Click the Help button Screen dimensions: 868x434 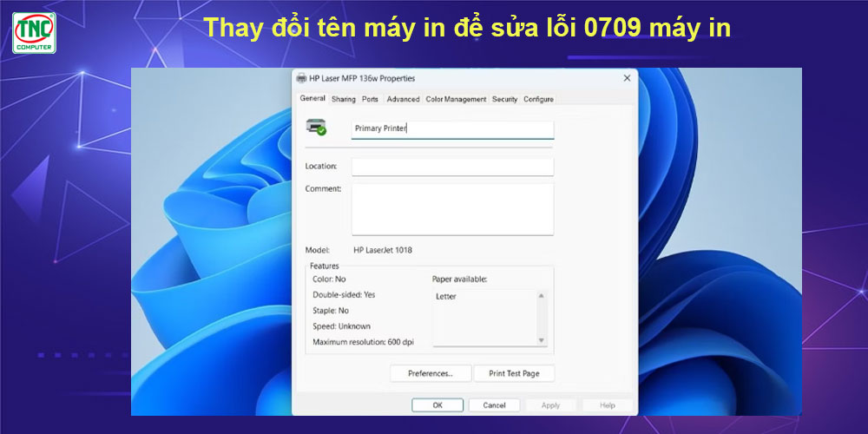[608, 405]
